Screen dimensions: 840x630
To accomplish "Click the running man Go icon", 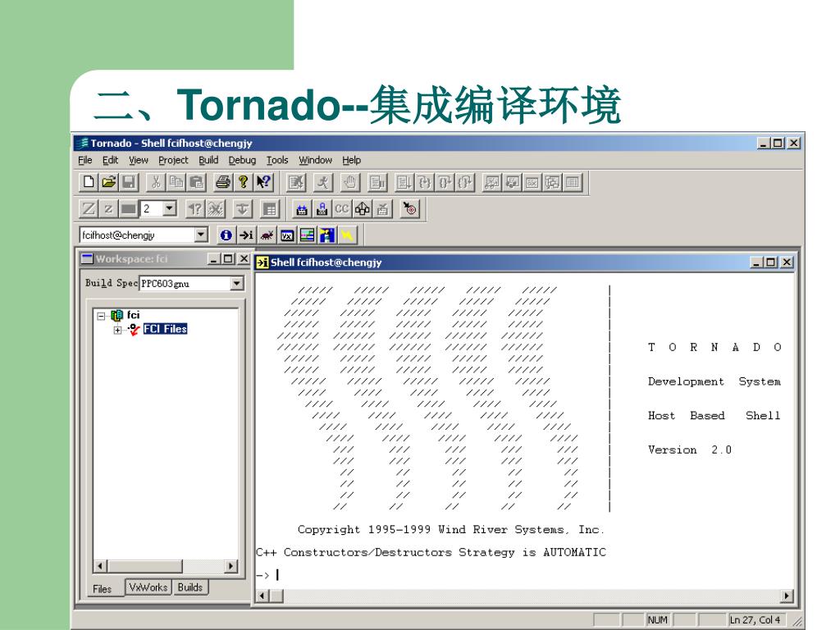I will 323,183.
